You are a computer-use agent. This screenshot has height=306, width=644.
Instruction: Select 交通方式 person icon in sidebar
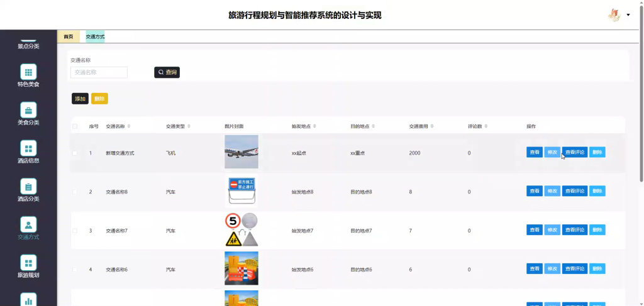point(28,224)
